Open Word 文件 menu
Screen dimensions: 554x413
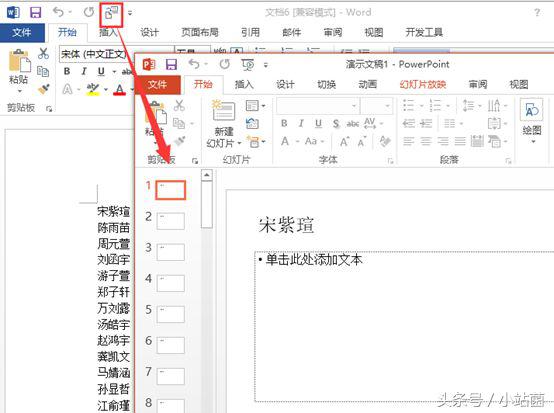(22, 33)
